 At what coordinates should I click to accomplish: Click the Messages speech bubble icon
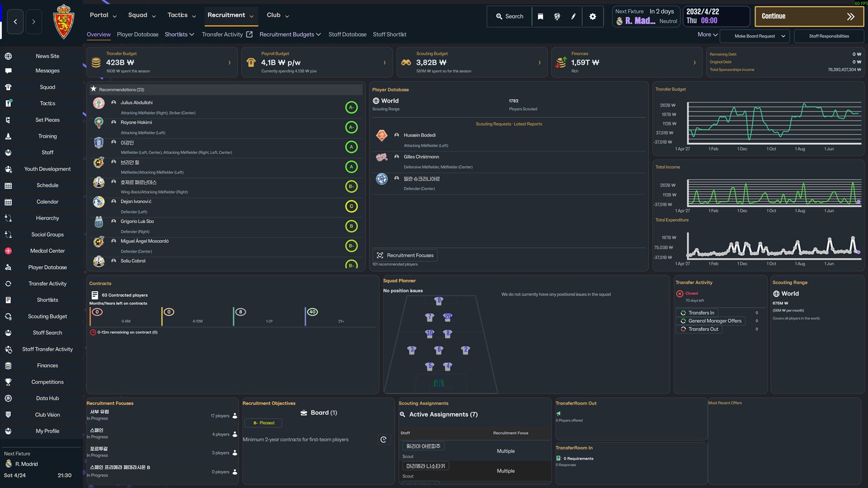[8, 71]
